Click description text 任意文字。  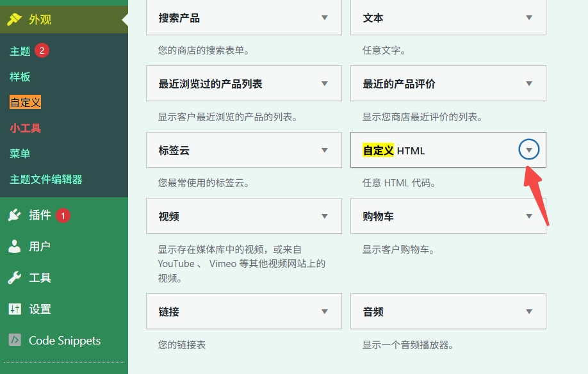click(384, 50)
